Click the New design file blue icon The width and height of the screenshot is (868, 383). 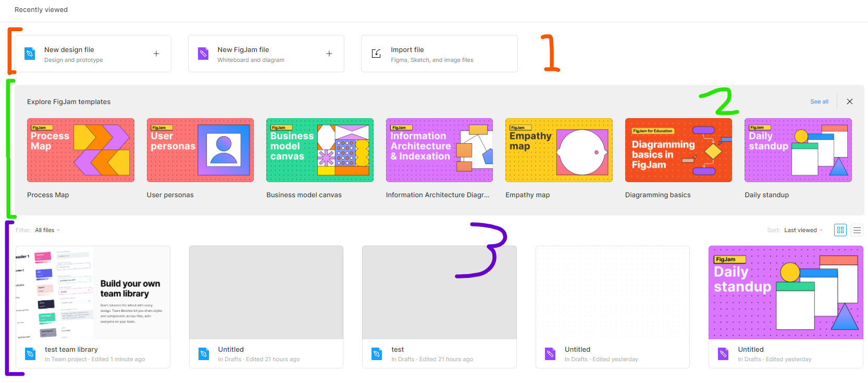point(30,54)
